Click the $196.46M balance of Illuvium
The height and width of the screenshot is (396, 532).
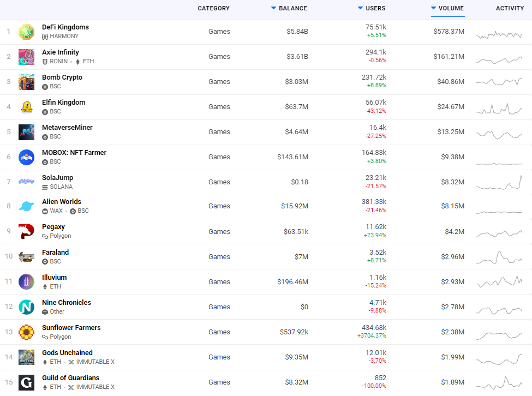pyautogui.click(x=293, y=282)
